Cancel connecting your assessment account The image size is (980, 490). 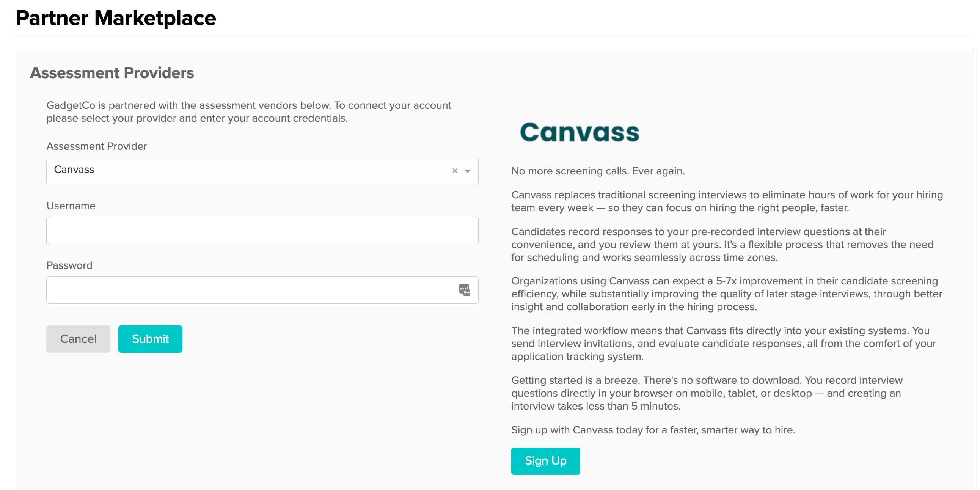tap(78, 339)
